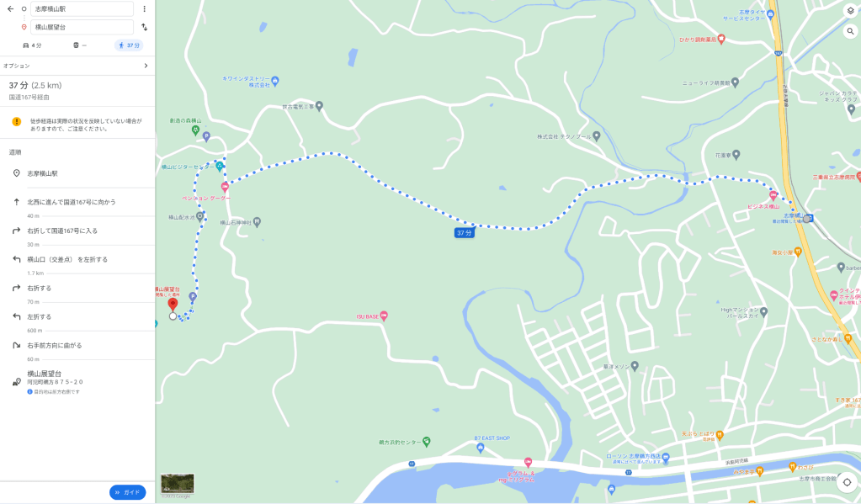The image size is (861, 504).
Task: Open the map layers button
Action: 851,11
